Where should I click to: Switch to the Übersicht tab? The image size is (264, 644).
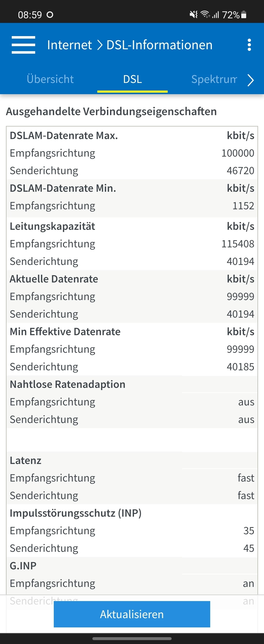[50, 79]
